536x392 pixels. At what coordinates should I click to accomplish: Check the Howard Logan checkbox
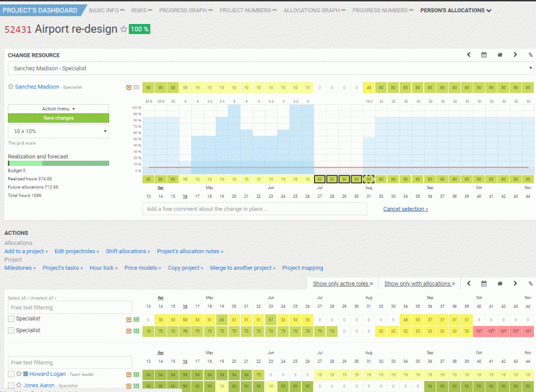point(11,374)
